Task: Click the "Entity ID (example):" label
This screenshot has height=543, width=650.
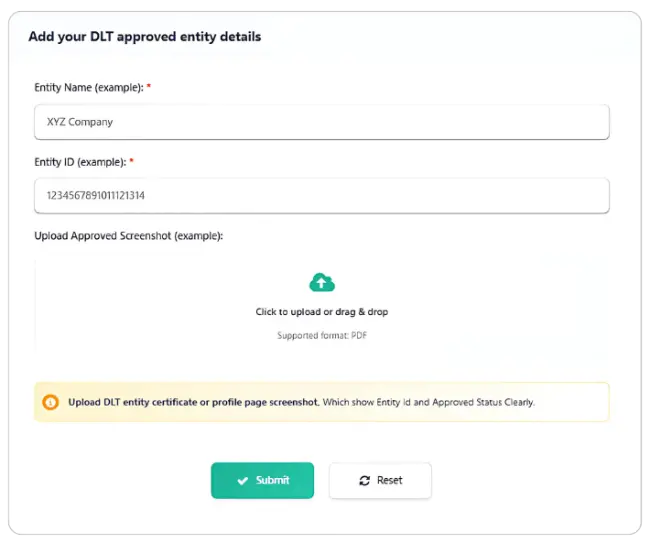Action: pyautogui.click(x=80, y=162)
